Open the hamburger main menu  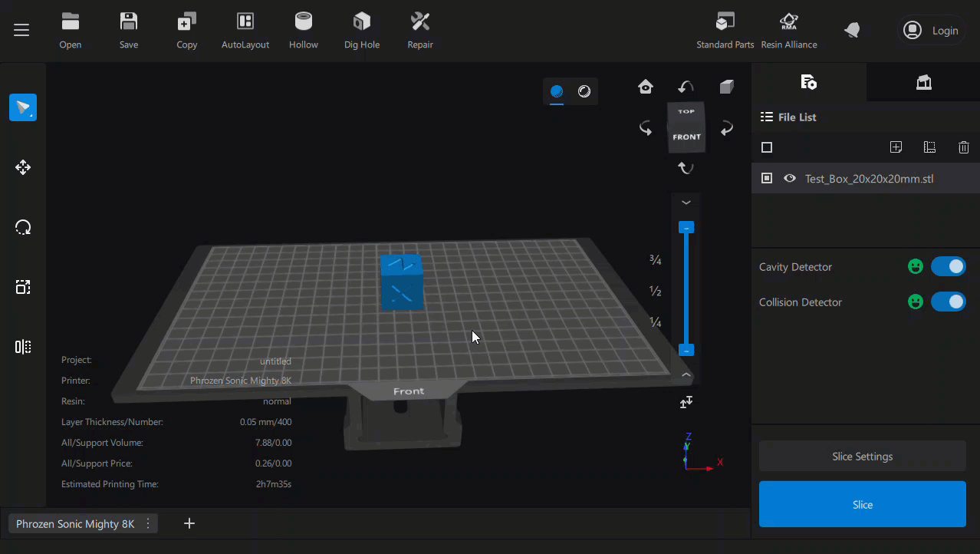tap(21, 30)
